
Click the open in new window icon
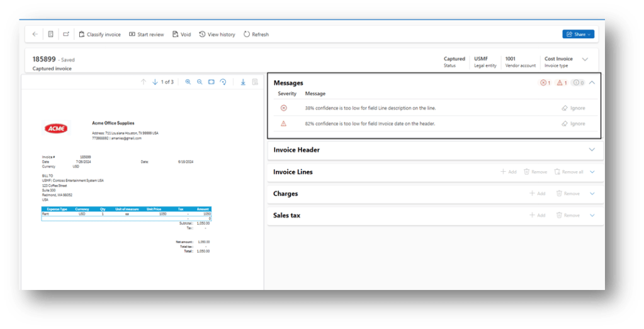66,35
